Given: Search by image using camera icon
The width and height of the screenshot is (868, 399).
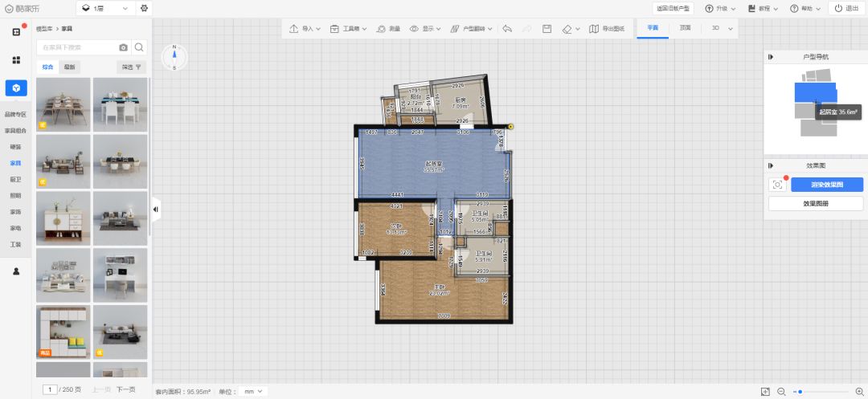Looking at the screenshot, I should click(x=124, y=47).
